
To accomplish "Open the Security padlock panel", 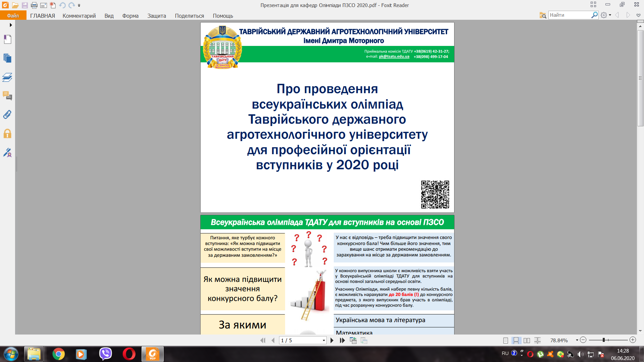I will 7,134.
